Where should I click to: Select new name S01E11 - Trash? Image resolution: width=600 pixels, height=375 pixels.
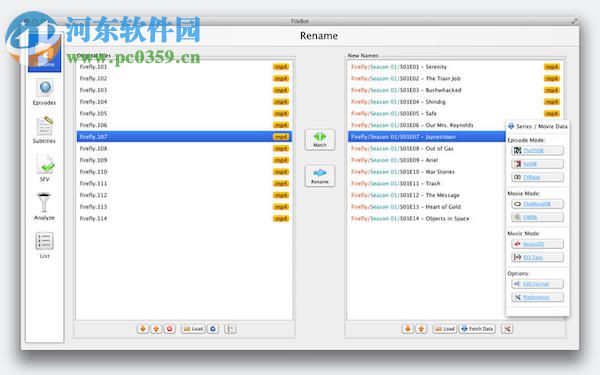[x=427, y=183]
